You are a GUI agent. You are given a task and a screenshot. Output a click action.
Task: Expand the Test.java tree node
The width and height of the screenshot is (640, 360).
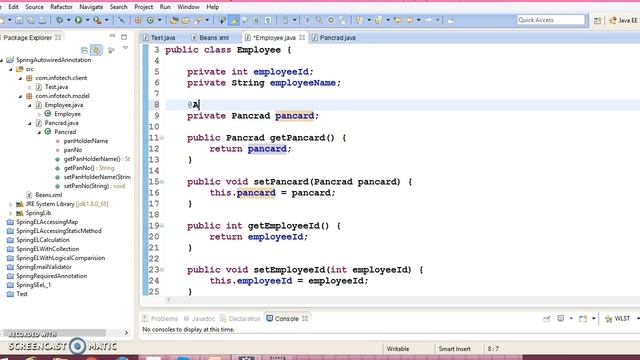click(29, 87)
